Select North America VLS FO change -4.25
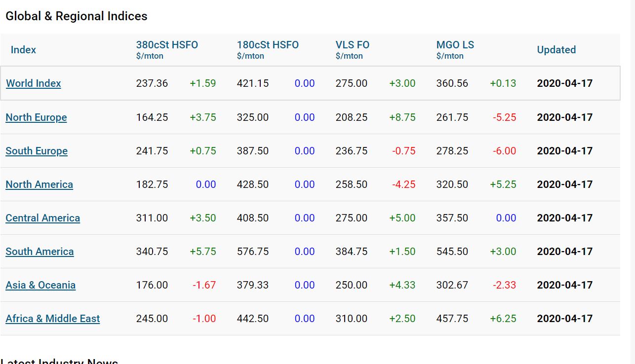The width and height of the screenshot is (635, 364). pos(404,184)
